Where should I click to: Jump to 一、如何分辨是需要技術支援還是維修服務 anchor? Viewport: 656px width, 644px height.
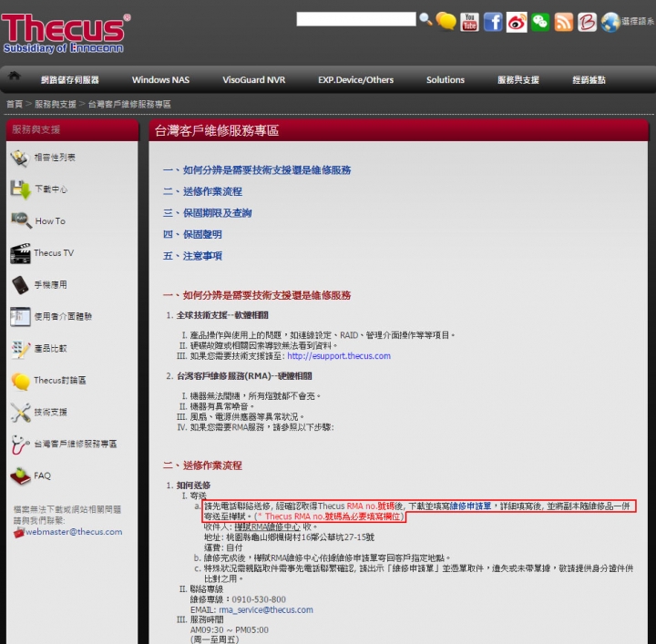click(x=257, y=170)
